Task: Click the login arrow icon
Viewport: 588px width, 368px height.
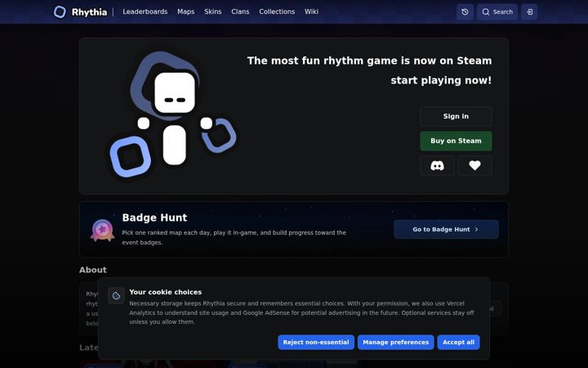Action: (529, 12)
